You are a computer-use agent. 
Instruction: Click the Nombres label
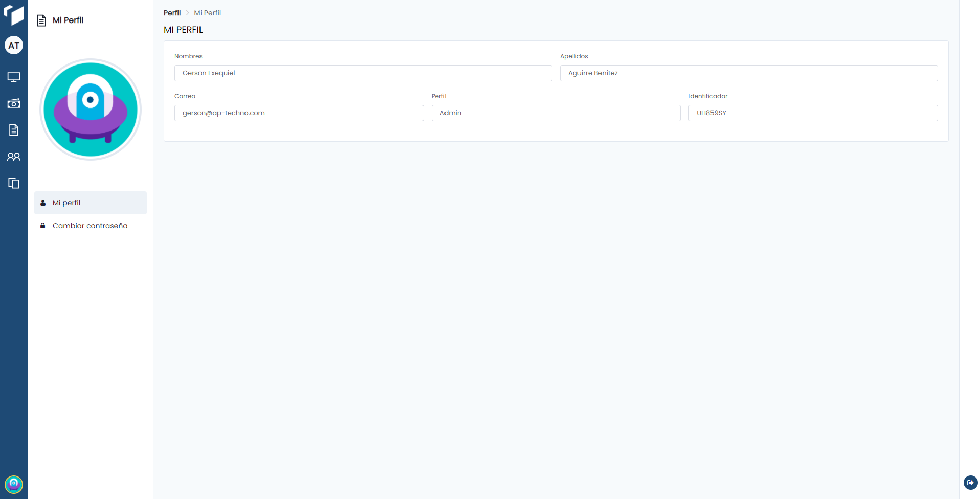tap(188, 56)
